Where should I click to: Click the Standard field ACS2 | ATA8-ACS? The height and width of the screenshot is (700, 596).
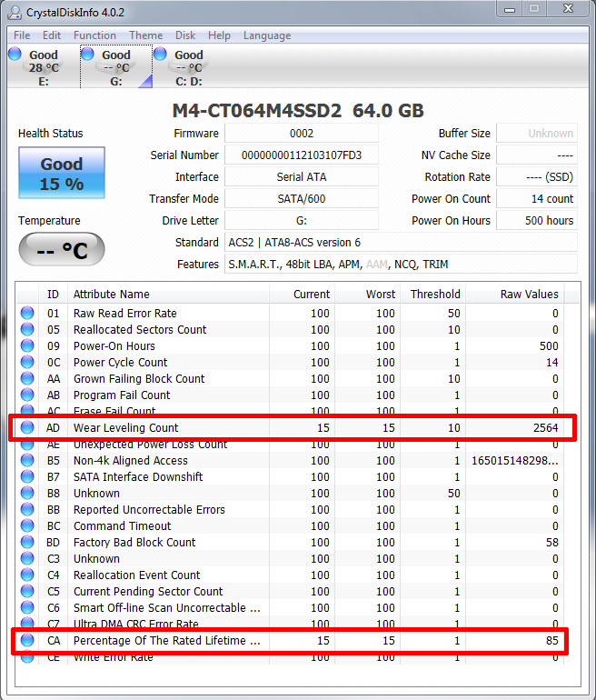tap(401, 243)
